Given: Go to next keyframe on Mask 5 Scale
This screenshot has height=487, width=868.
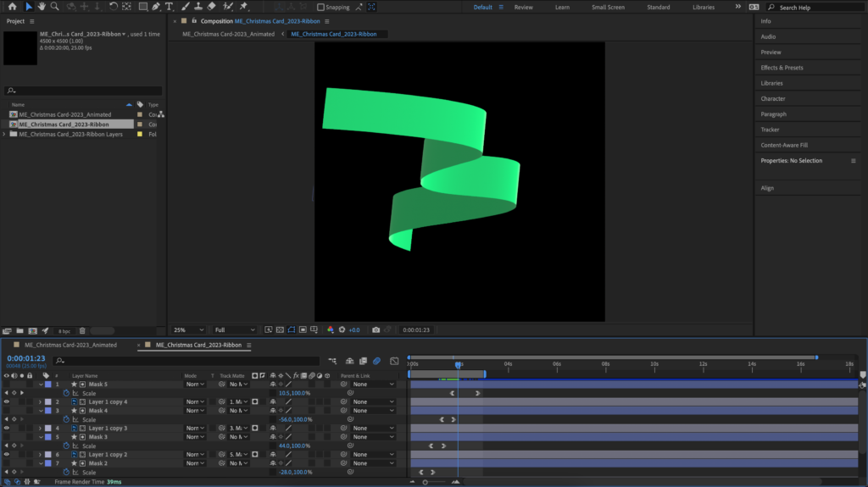Looking at the screenshot, I should tap(22, 393).
